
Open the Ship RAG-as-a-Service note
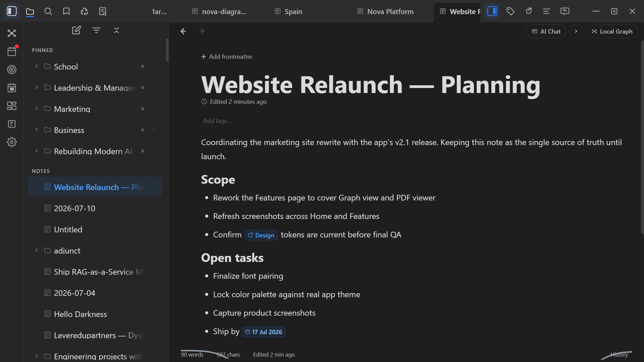[x=95, y=272]
